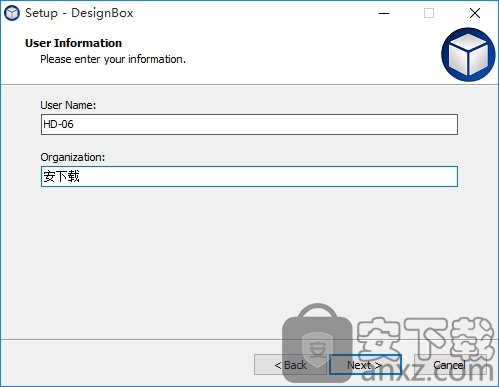This screenshot has height=387, width=499.
Task: Focus the Organization input field
Action: [249, 177]
